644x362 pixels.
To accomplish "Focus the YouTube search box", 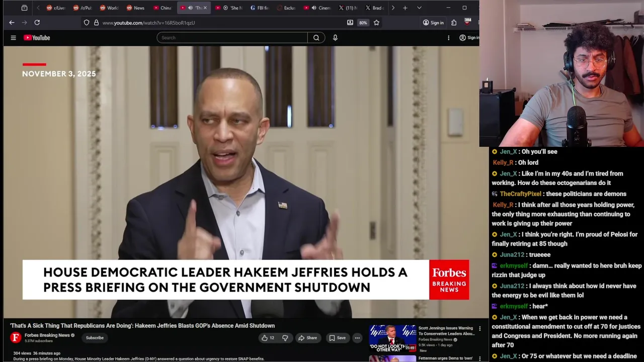I will (232, 38).
